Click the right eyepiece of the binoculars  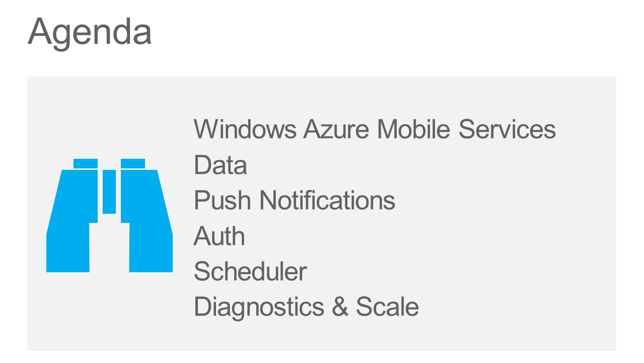tap(133, 163)
